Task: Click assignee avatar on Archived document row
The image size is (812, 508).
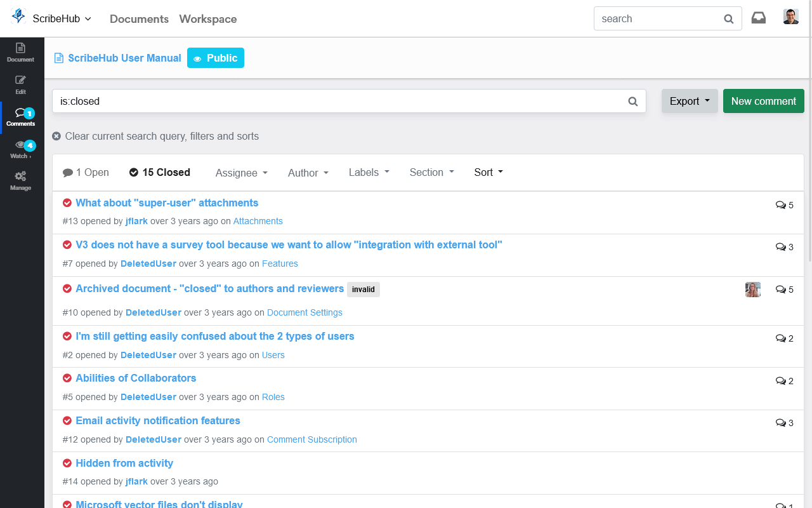Action: click(x=753, y=290)
